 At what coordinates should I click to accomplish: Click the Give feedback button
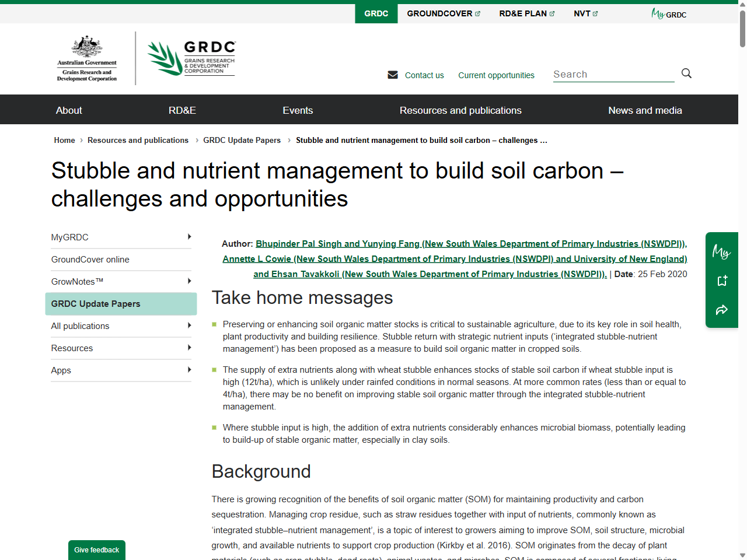click(x=96, y=550)
